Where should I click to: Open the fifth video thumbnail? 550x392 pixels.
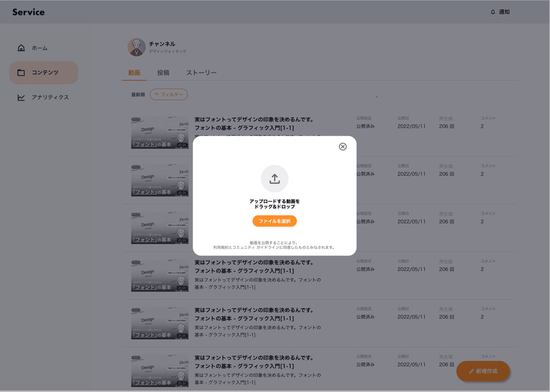159,322
